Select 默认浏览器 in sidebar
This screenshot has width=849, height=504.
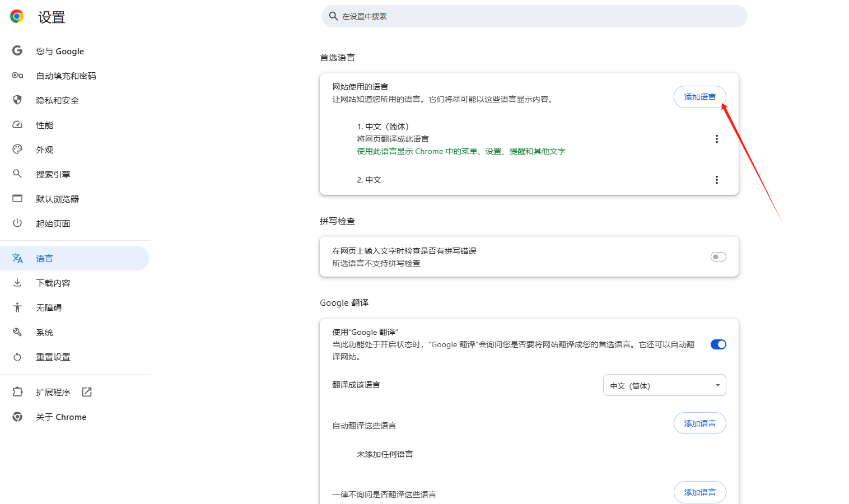[75, 199]
